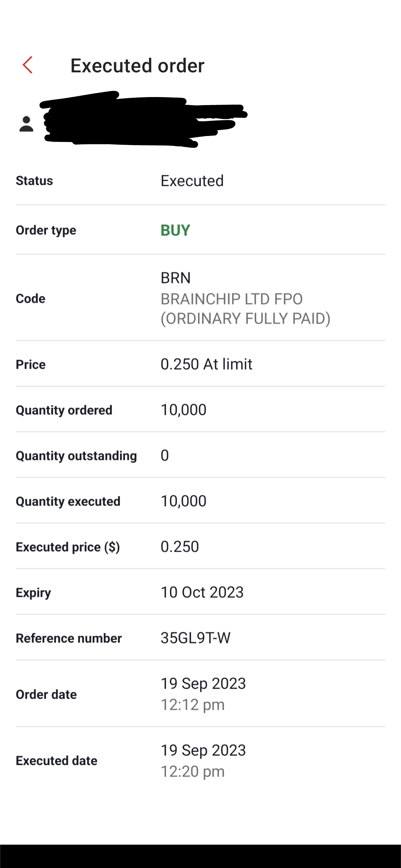Tap the Reference number label

69,638
